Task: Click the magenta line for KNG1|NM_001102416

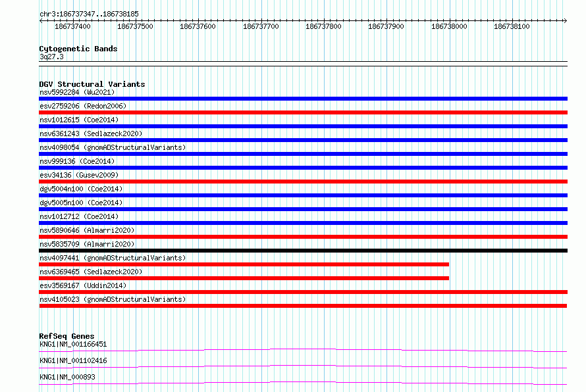Action: (303, 366)
